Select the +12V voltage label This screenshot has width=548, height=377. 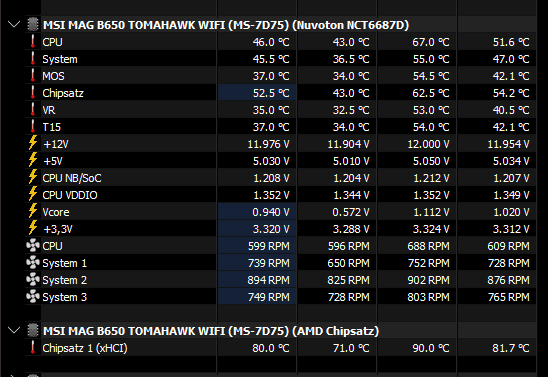pyautogui.click(x=56, y=144)
